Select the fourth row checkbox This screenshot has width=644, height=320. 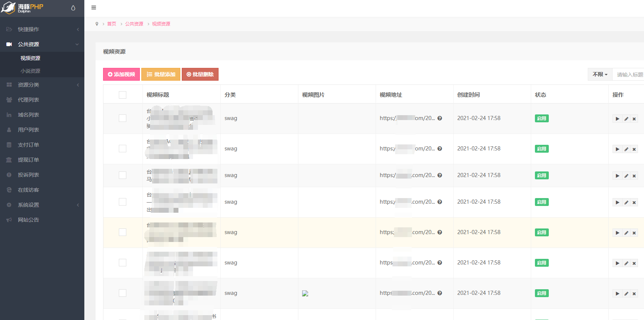(123, 202)
